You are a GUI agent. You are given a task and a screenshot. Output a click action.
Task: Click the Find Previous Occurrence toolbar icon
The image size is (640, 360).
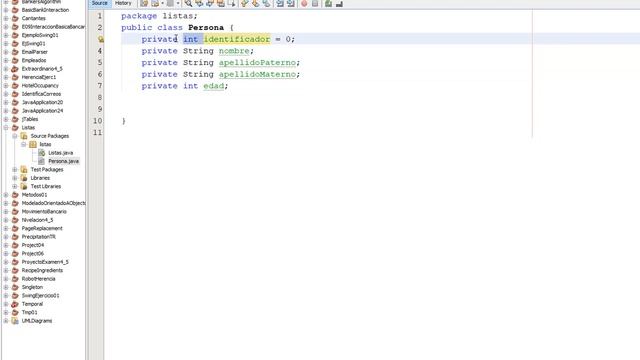click(199, 4)
